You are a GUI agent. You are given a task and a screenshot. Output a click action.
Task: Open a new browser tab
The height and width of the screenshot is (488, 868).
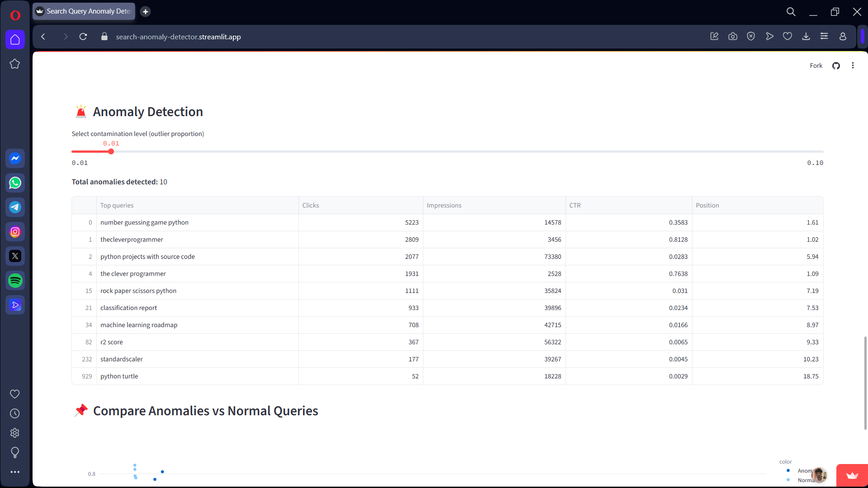pyautogui.click(x=145, y=12)
